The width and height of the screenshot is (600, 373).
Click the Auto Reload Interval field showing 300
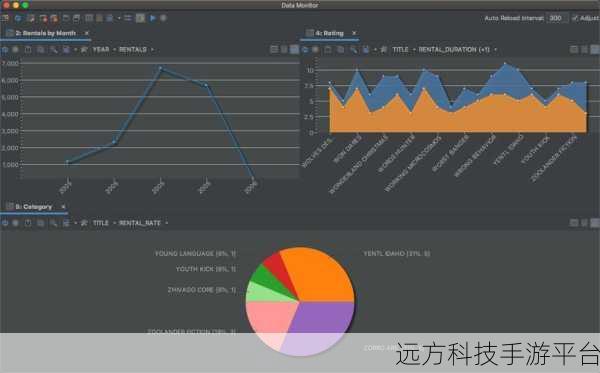coord(557,18)
